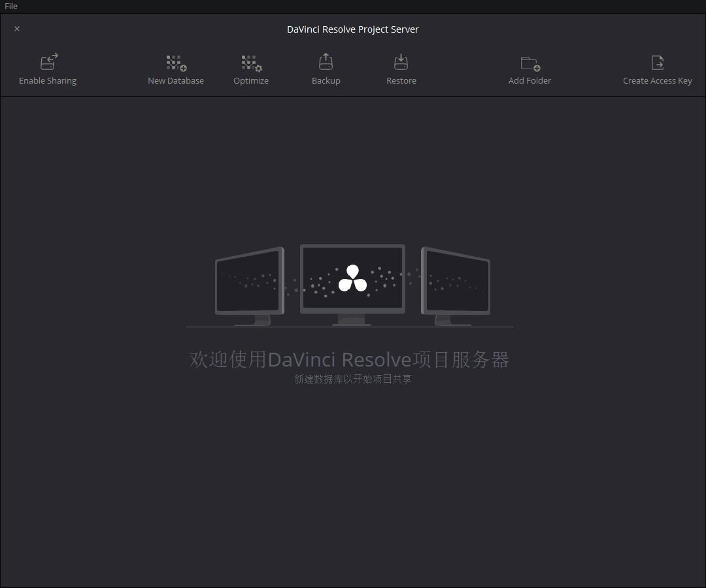Click the Create Access Key icon
This screenshot has height=588, width=706.
657,62
